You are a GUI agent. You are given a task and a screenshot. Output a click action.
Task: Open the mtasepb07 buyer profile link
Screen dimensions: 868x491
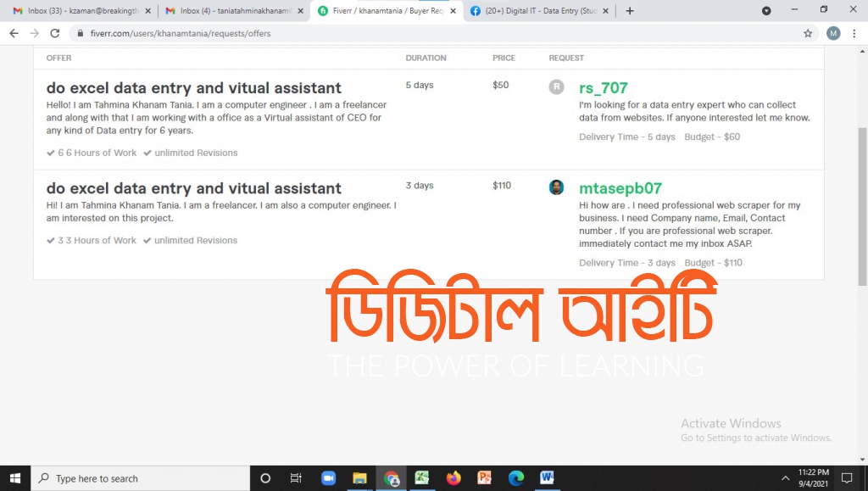point(620,188)
